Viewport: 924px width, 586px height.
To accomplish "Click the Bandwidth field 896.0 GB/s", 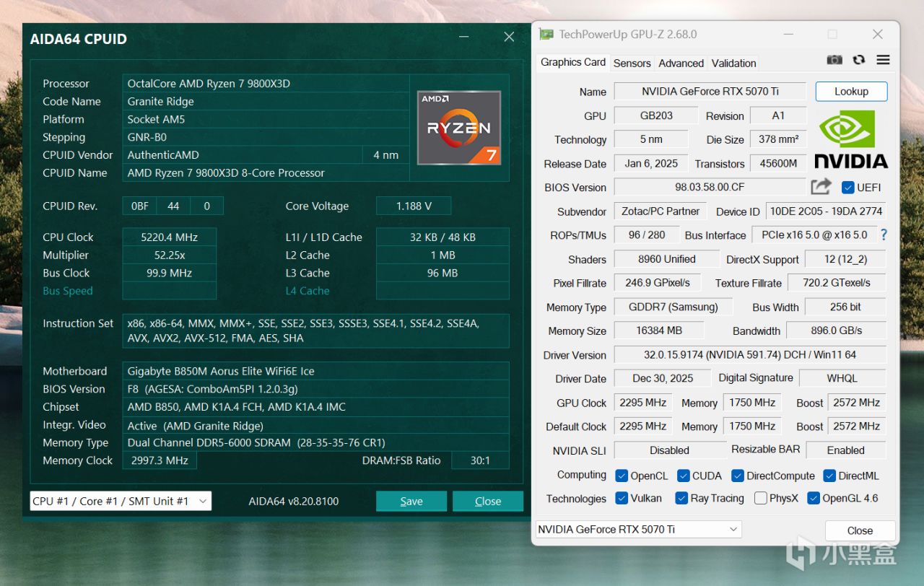I will click(x=836, y=331).
